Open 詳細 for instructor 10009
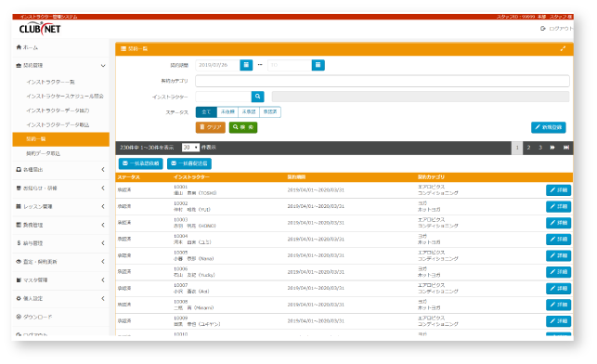Image resolution: width=597 pixels, height=364 pixels. click(558, 321)
